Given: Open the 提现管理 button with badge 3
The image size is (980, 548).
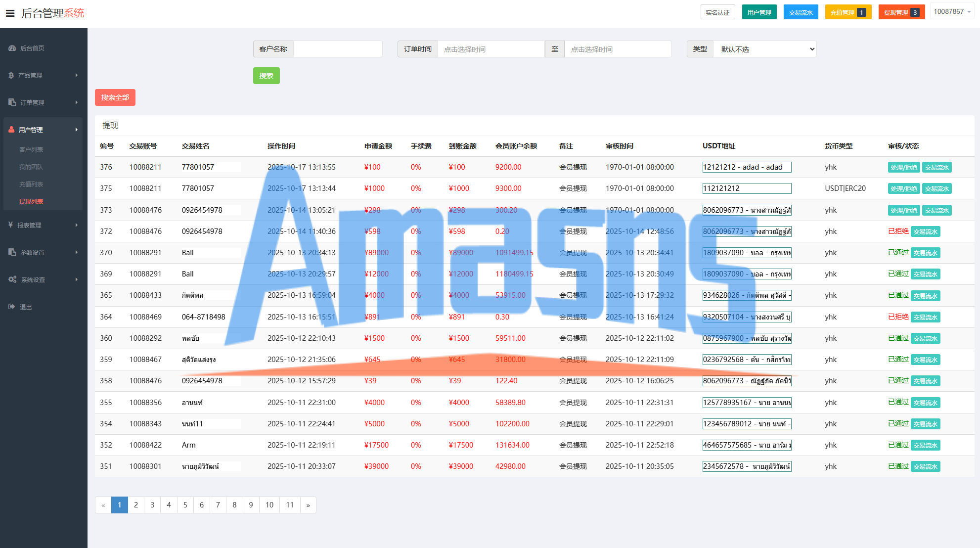Looking at the screenshot, I should (x=901, y=12).
